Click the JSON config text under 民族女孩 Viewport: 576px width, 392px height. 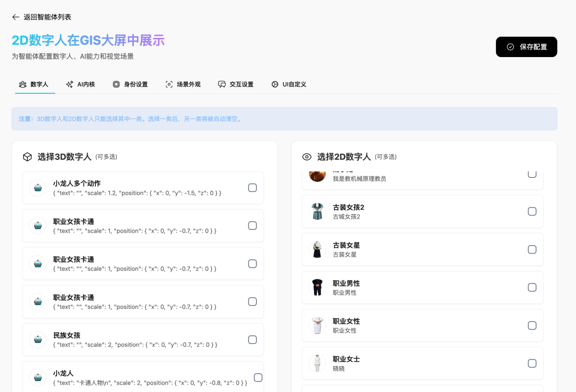[x=135, y=345]
